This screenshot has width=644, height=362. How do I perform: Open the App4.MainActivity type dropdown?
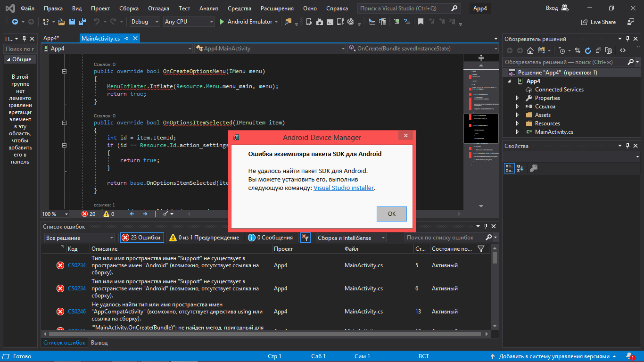click(271, 49)
